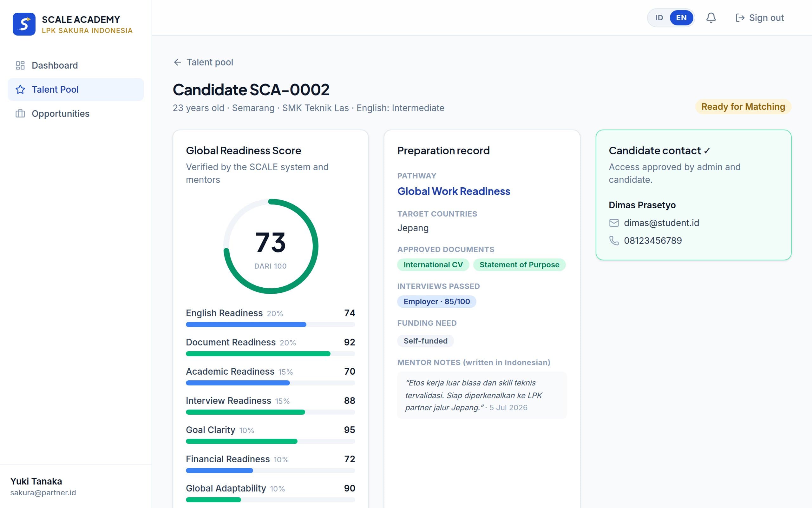Click the mentor notes quote box
Screen dimensions: 812x508
click(x=482, y=395)
